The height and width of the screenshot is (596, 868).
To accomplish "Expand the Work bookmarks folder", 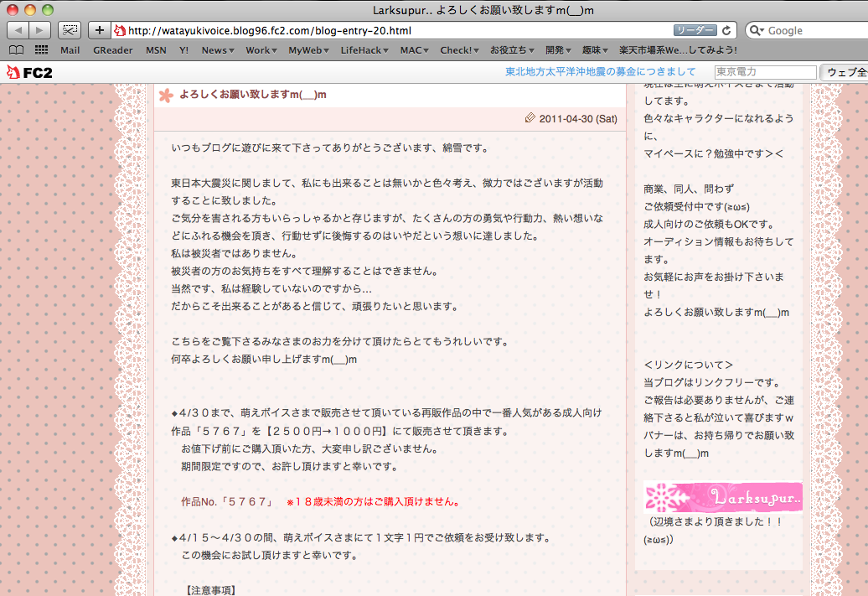I will tap(261, 50).
